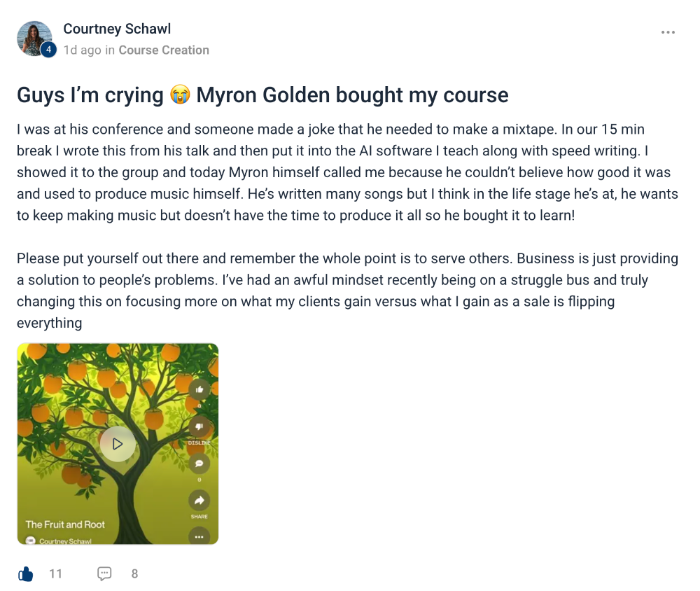The height and width of the screenshot is (591, 700).
Task: Open the post options three-dot menu
Action: pyautogui.click(x=668, y=32)
